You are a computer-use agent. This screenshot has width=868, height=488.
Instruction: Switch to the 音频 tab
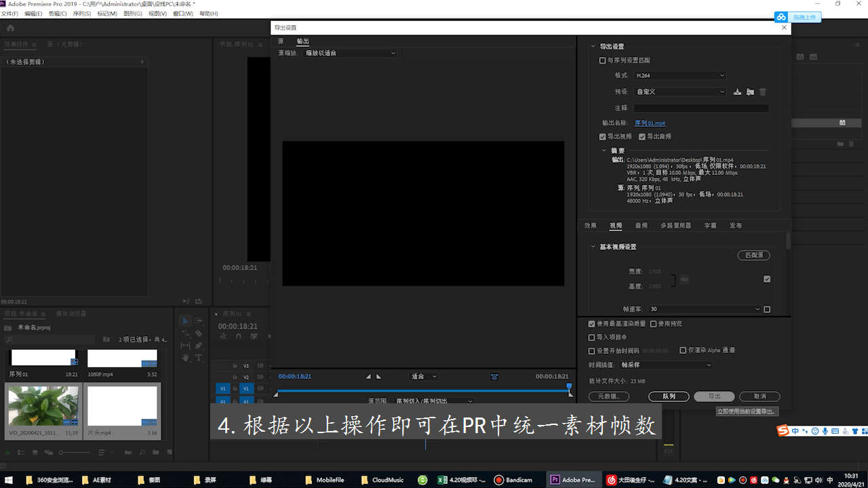[x=641, y=226]
